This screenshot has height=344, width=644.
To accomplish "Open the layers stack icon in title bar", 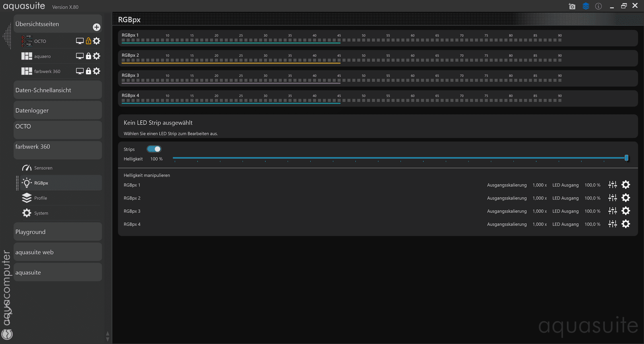I will coord(586,6).
